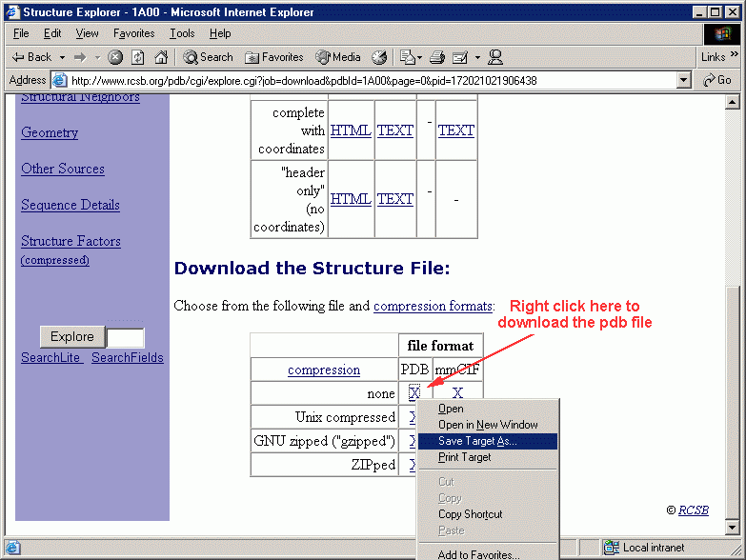Click the Edit page toolbar icon

click(x=459, y=57)
